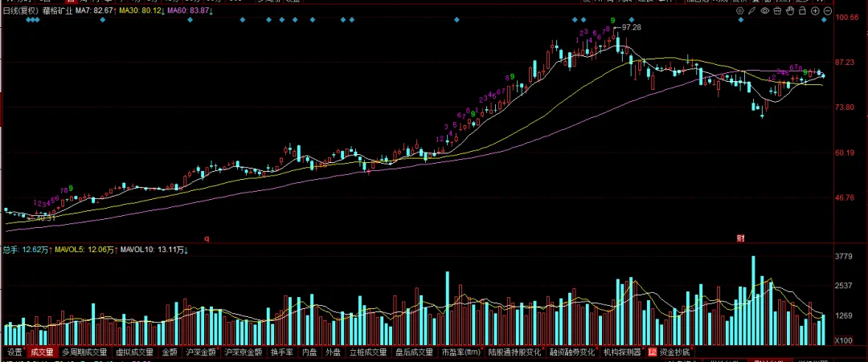The height and width of the screenshot is (362, 868).
Task: Switch to 立桩成交量 tab
Action: (368, 352)
